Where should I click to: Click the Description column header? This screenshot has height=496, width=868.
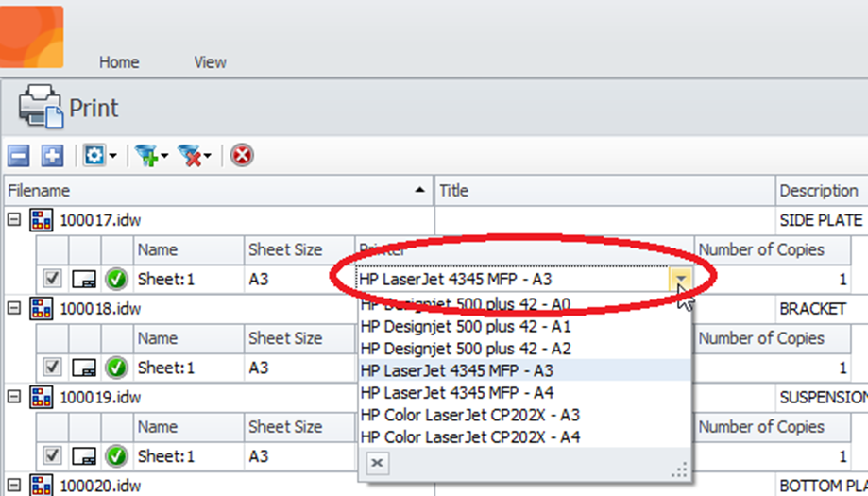pyautogui.click(x=822, y=191)
